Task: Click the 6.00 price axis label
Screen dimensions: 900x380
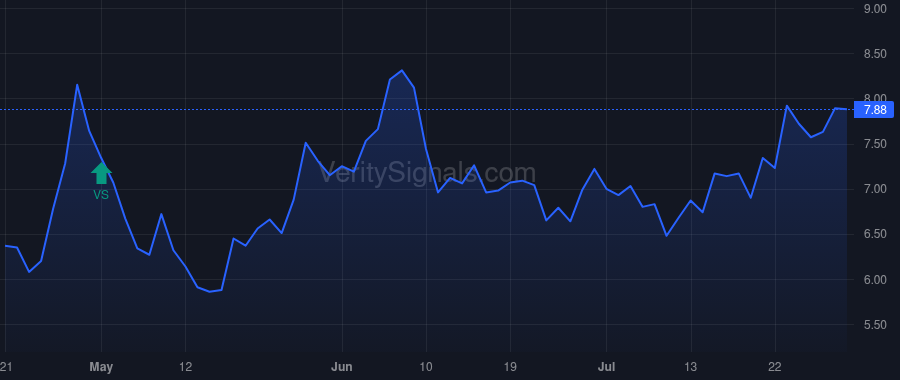Action: [x=875, y=280]
